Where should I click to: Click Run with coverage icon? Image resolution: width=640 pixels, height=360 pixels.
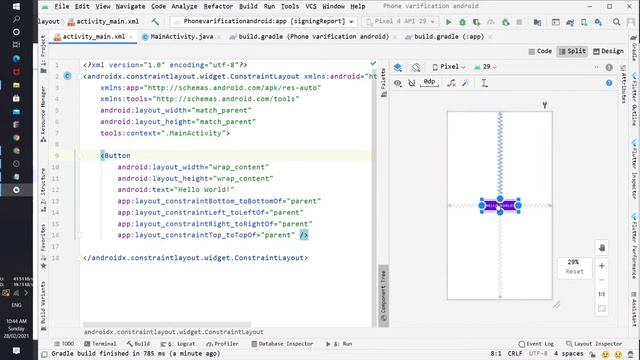point(476,22)
